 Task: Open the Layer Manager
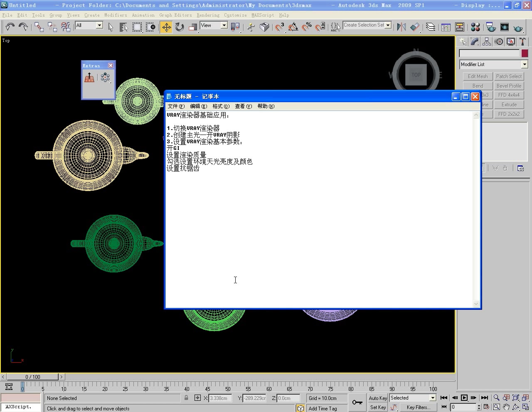tap(431, 27)
